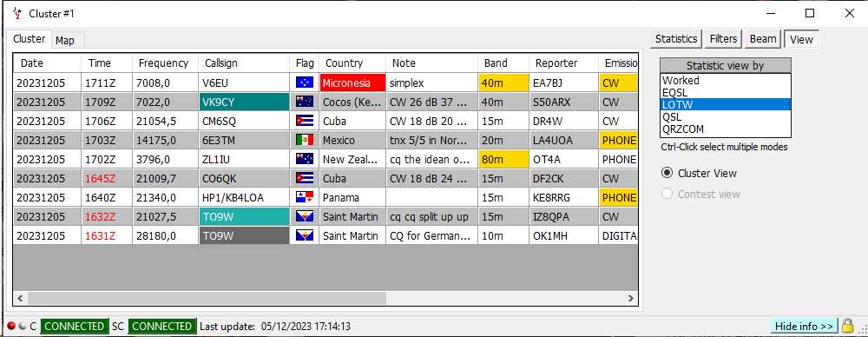Click the Reporter column header
The height and width of the screenshot is (337, 868).
tap(563, 63)
